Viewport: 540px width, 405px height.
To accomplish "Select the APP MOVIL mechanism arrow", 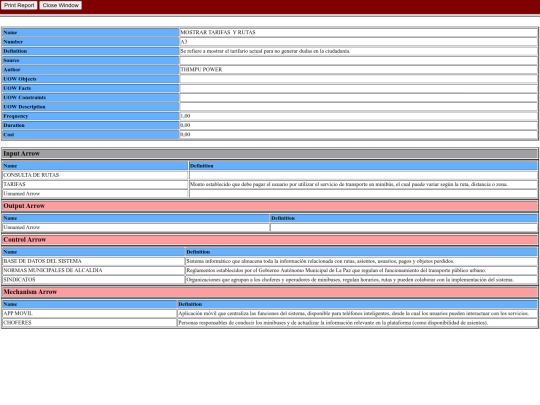I will coord(18,313).
